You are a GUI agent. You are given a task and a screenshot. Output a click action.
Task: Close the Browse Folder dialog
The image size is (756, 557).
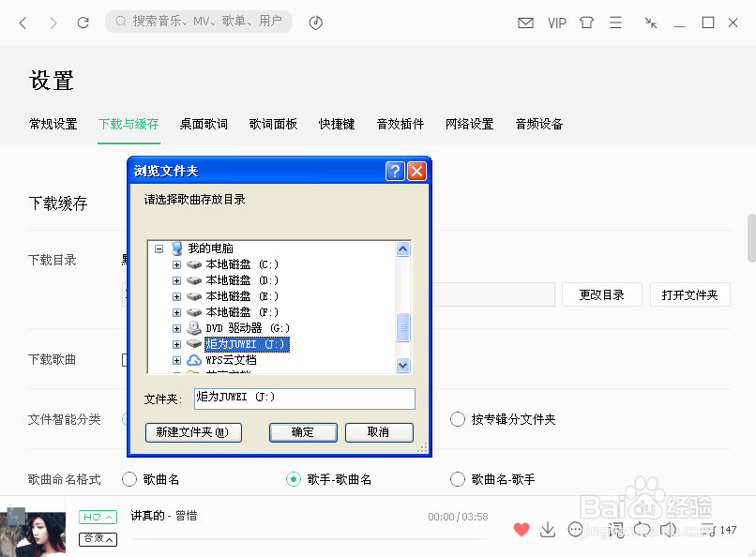[x=417, y=171]
